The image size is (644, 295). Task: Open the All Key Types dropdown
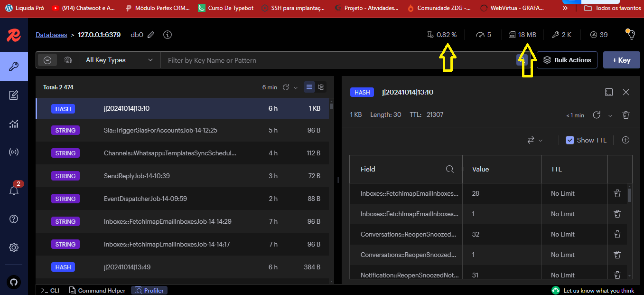119,60
